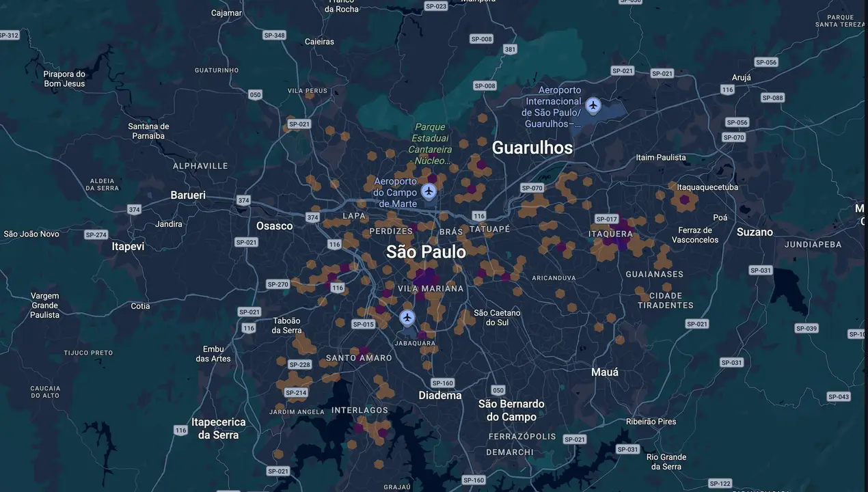
Task: Click the São Bernardo do Campo label
Action: [x=511, y=410]
